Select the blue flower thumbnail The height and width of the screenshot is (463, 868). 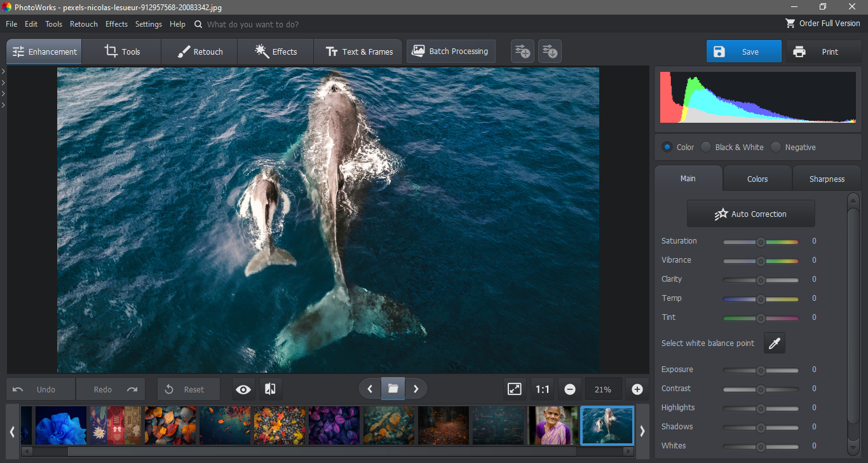click(x=61, y=425)
